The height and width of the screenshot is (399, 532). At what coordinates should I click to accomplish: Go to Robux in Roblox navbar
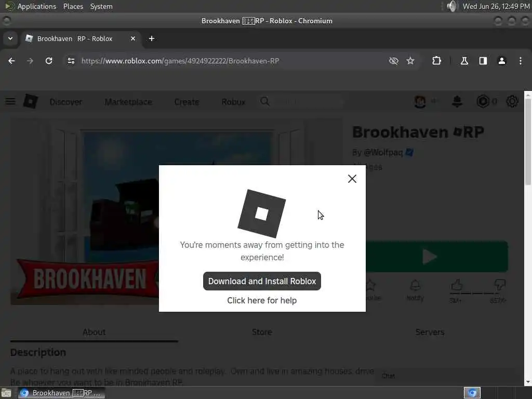point(233,102)
